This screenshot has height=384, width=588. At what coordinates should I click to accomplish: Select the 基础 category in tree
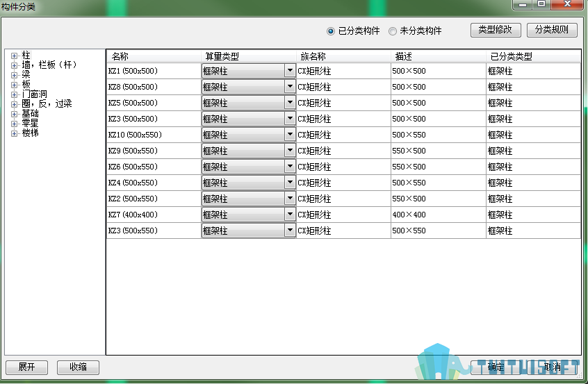(30, 114)
